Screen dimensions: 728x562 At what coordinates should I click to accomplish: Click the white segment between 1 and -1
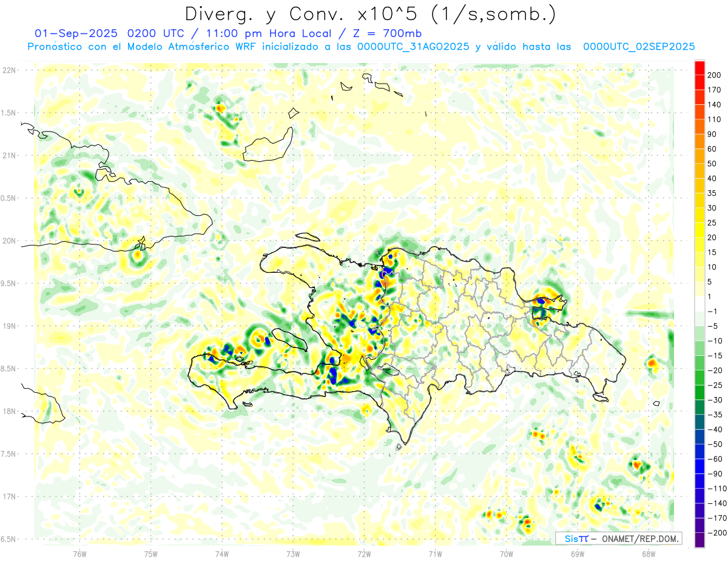(x=699, y=304)
